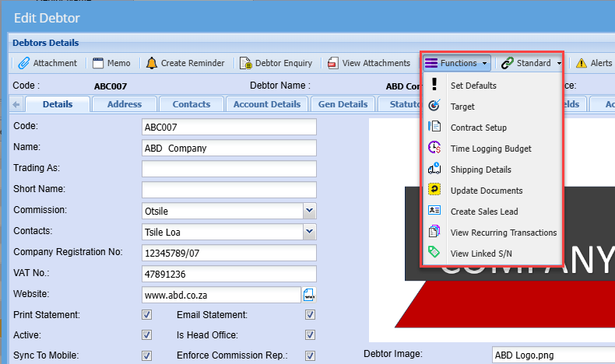This screenshot has width=615, height=364.
Task: Disable the Sync To Mobile checkbox
Action: [146, 355]
